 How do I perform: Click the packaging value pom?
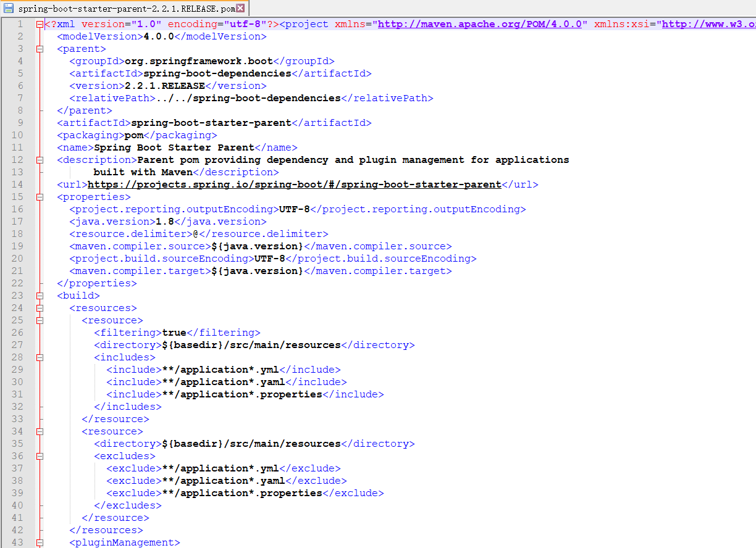(x=134, y=135)
